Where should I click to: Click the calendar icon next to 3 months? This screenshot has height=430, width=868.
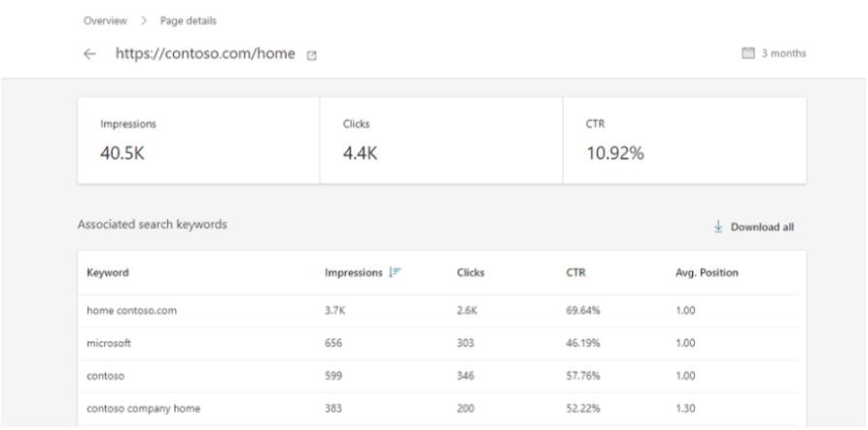[747, 54]
